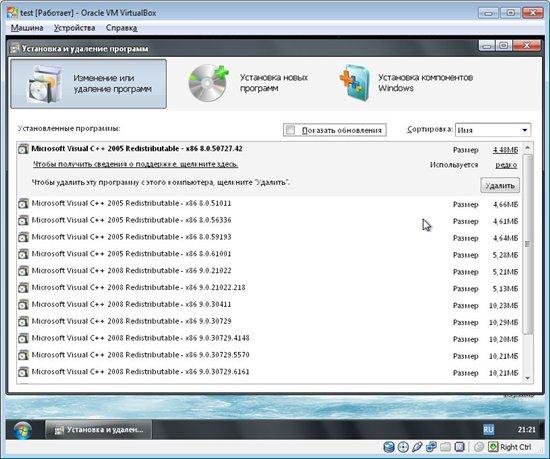Click the icon of the x86 8.0.50727.42 entry

(23, 149)
